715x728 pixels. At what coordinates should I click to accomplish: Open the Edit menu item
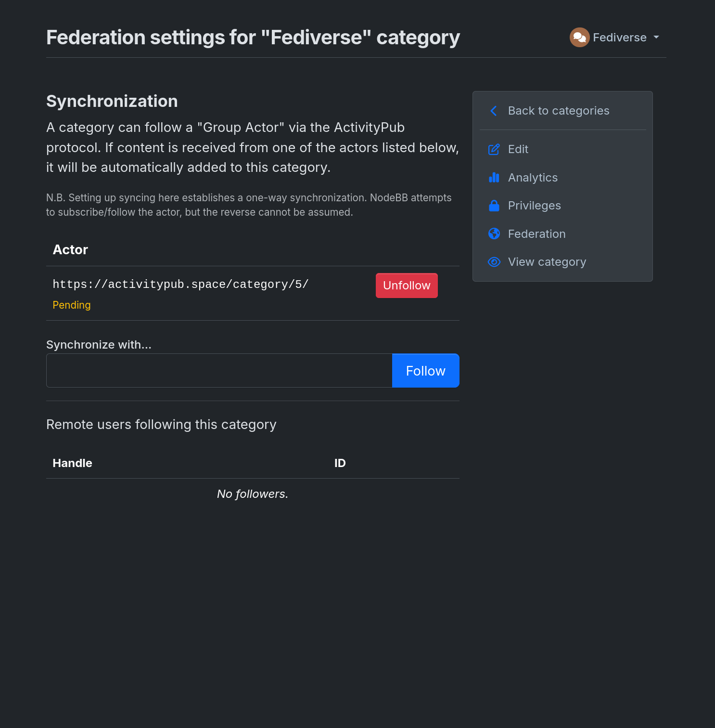pyautogui.click(x=518, y=149)
